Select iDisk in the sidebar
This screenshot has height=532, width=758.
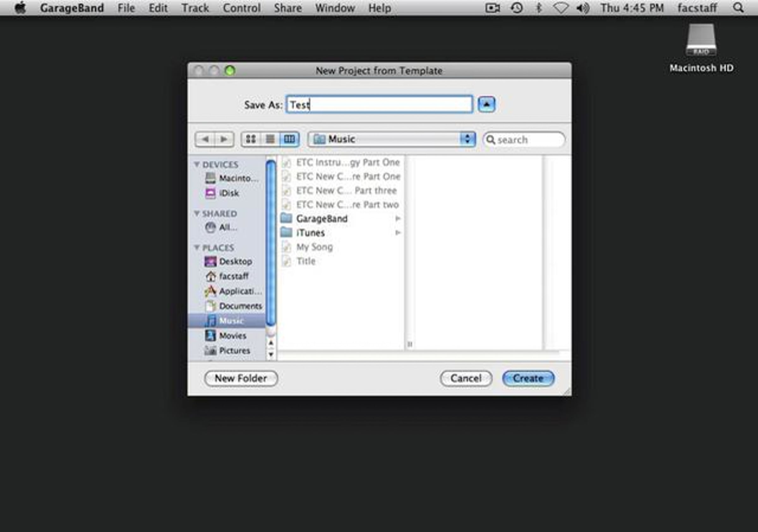(222, 193)
